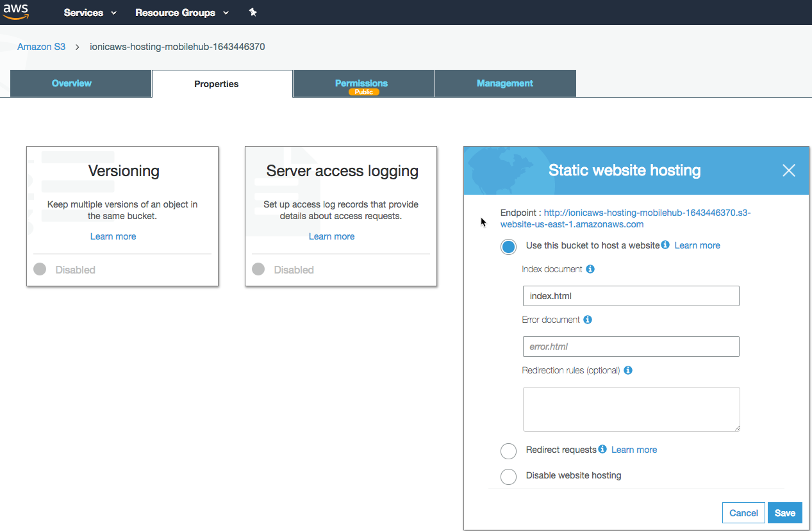Click the Public badge on Permissions tab
The height and width of the screenshot is (531, 812).
[x=364, y=92]
